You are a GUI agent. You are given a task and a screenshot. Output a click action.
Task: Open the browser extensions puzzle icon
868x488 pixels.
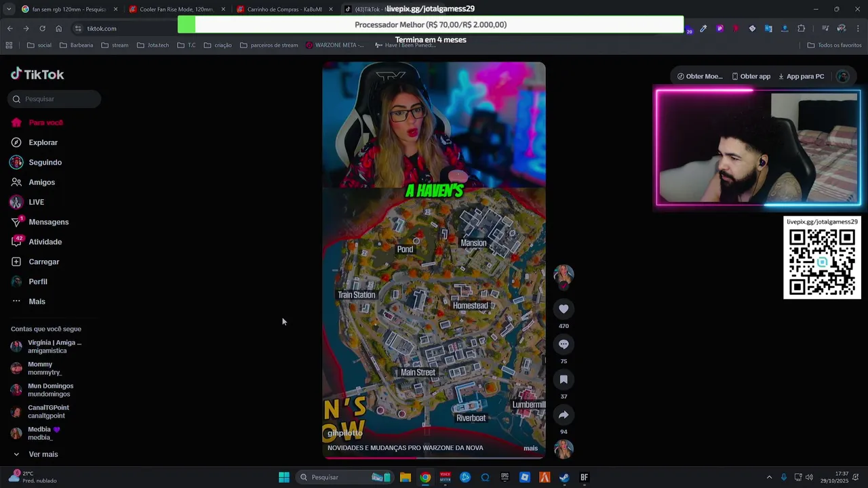[x=802, y=28]
